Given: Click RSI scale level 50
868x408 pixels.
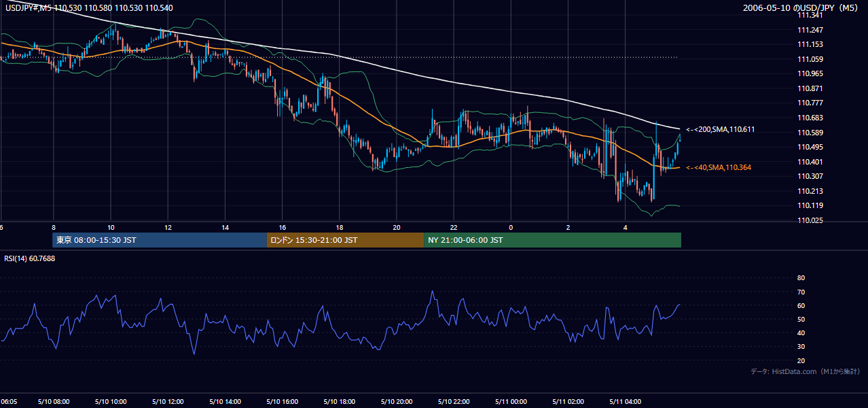Looking at the screenshot, I should 801,319.
